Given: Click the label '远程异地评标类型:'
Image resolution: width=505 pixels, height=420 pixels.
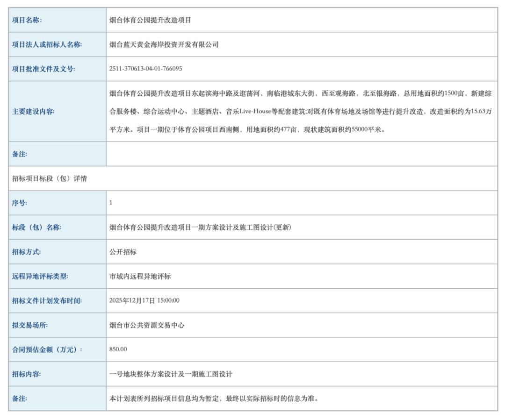Looking at the screenshot, I should (40, 276).
